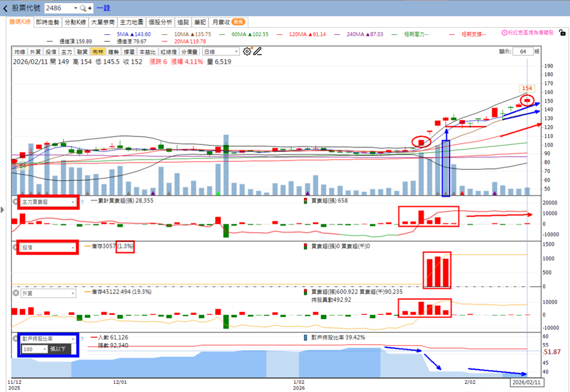The height and width of the screenshot is (392, 570).
Task: Edit the 顯示 bar count field showing 64
Action: [523, 51]
